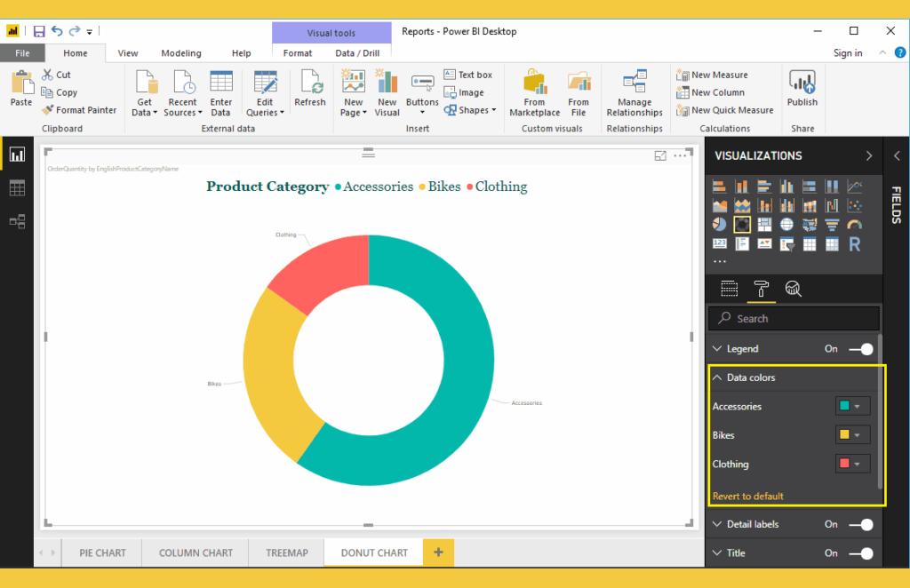The width and height of the screenshot is (910, 588).
Task: Save the report with the floppy icon
Action: click(39, 31)
